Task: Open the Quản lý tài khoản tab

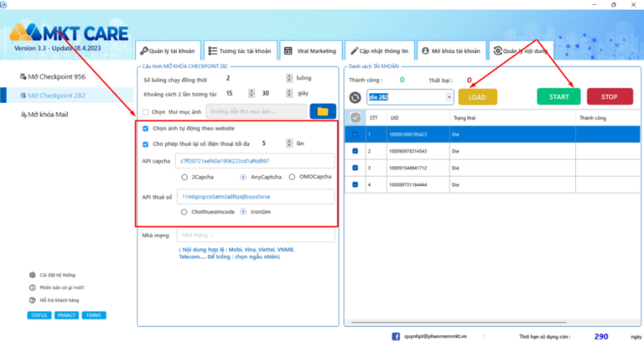Action: (x=168, y=51)
